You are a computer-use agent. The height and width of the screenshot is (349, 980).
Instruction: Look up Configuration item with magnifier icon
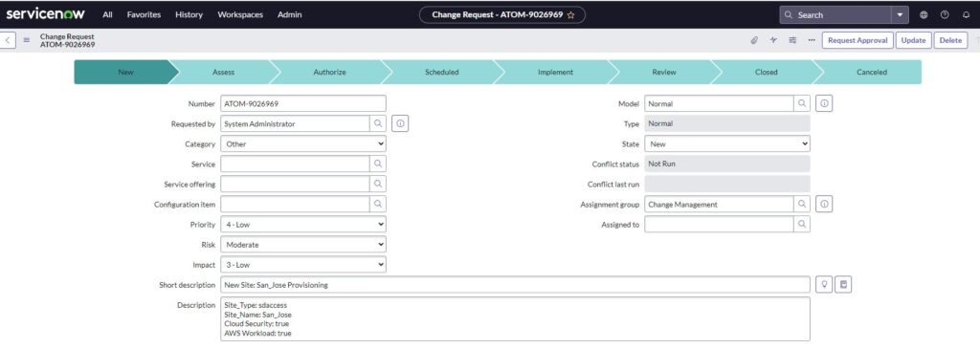point(378,205)
